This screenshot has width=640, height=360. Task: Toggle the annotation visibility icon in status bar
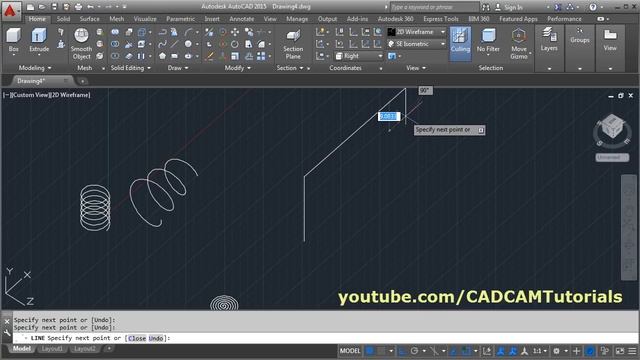point(500,351)
